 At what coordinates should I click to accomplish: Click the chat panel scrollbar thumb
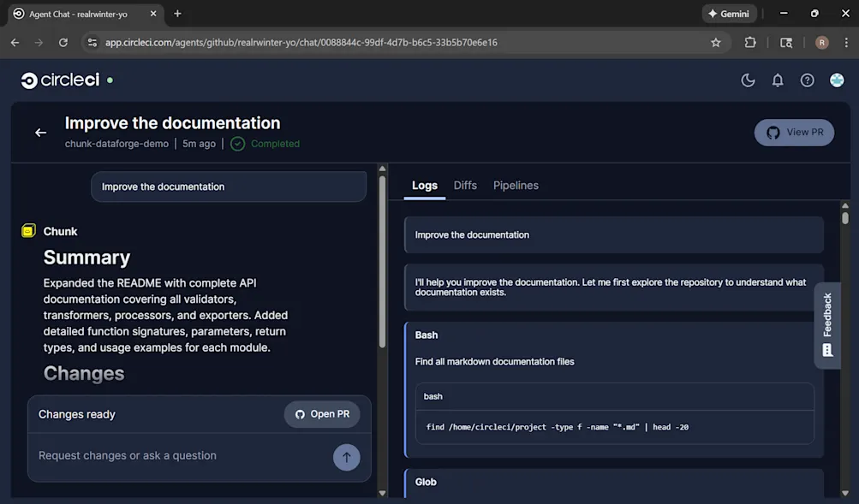pos(382,262)
